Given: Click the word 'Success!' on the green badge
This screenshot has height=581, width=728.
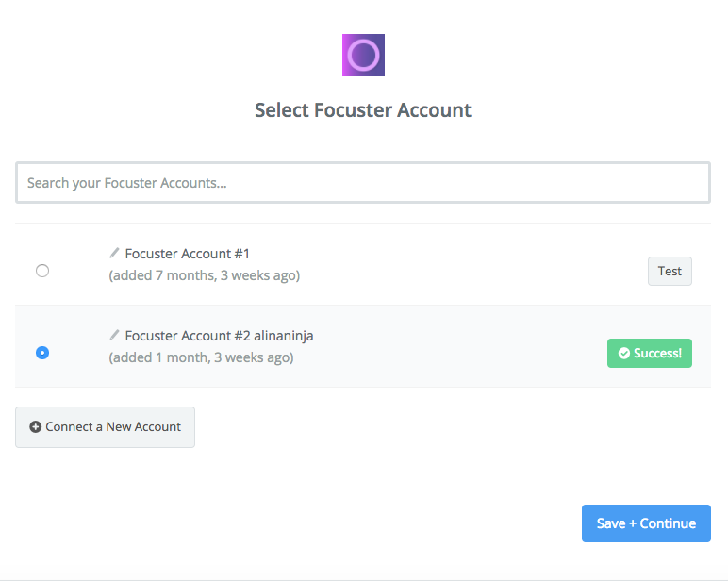Looking at the screenshot, I should [x=657, y=354].
